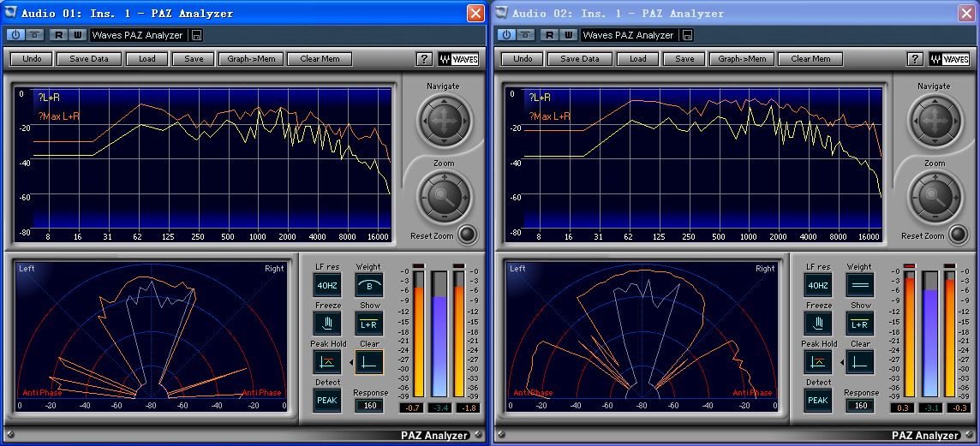Click Undo in Audio 01 analyzer
This screenshot has height=446, width=980.
32,59
